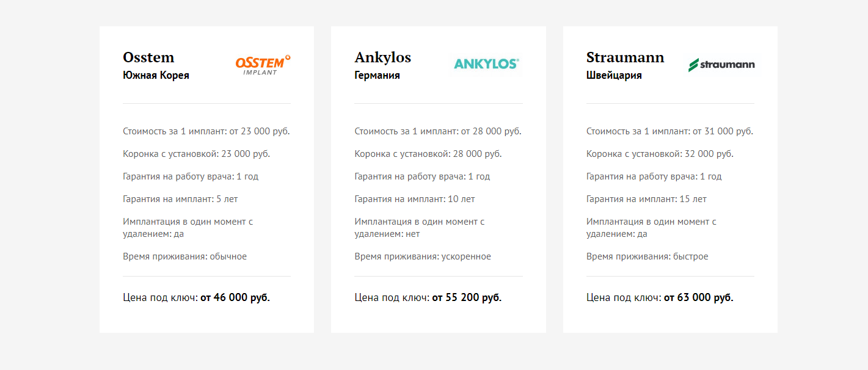Open the Osstem card heading
The height and width of the screenshot is (370, 868).
148,57
